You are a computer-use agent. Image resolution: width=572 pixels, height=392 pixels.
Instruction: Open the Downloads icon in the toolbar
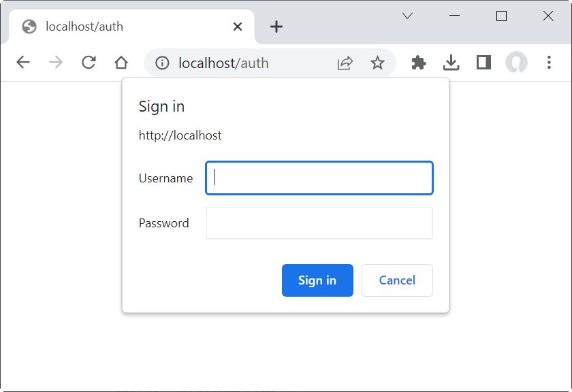pos(451,62)
